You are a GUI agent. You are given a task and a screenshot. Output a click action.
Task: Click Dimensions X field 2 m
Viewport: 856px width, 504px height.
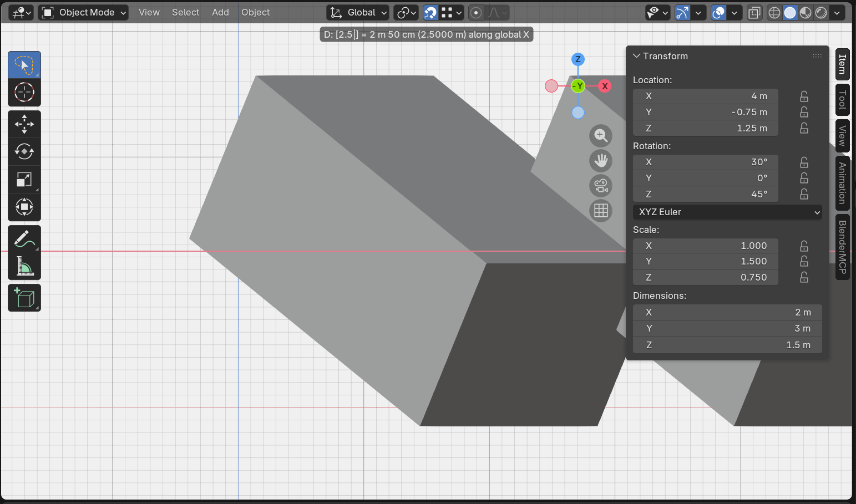727,312
